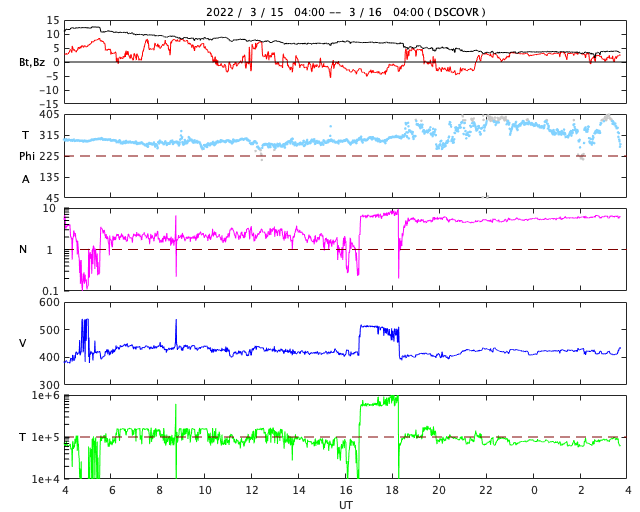Click the 405 tick on the Phi panel
640x512 pixels.
tap(49, 115)
